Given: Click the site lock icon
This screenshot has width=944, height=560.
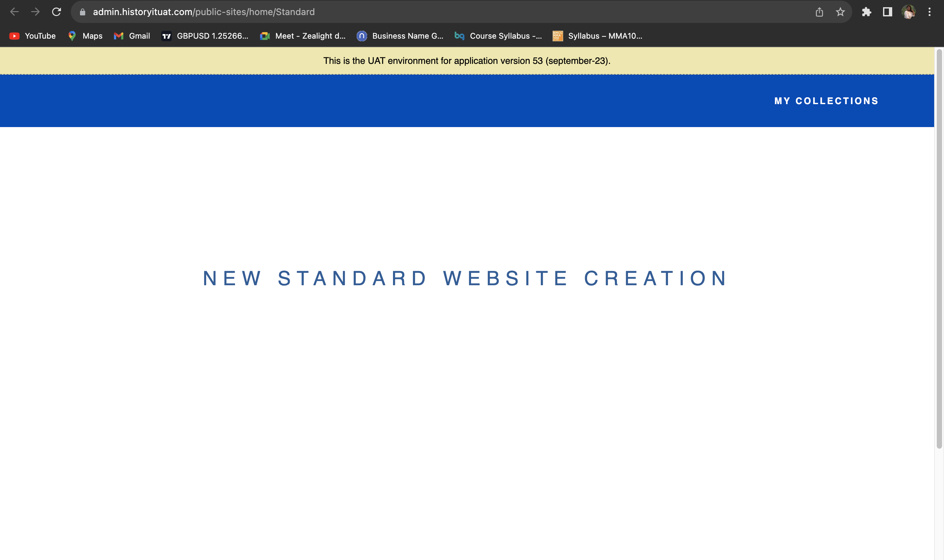Looking at the screenshot, I should click(83, 12).
